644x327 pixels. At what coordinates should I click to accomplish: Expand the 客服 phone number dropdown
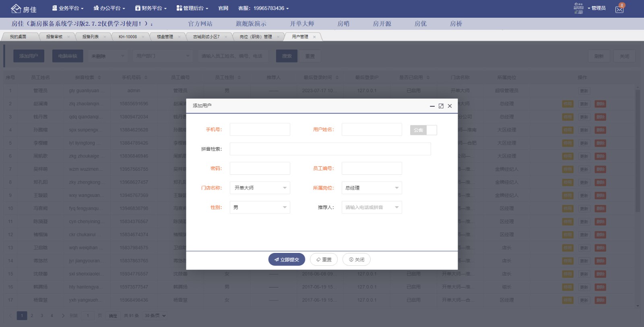[263, 8]
